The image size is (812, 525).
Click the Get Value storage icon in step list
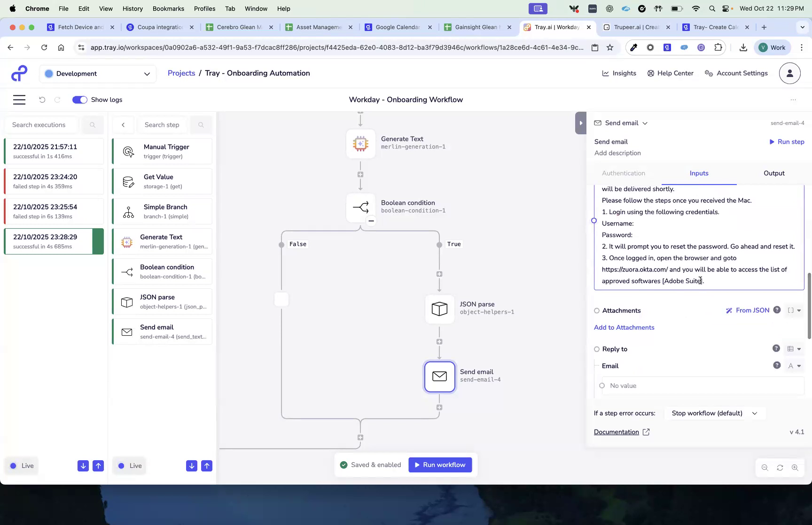(127, 181)
